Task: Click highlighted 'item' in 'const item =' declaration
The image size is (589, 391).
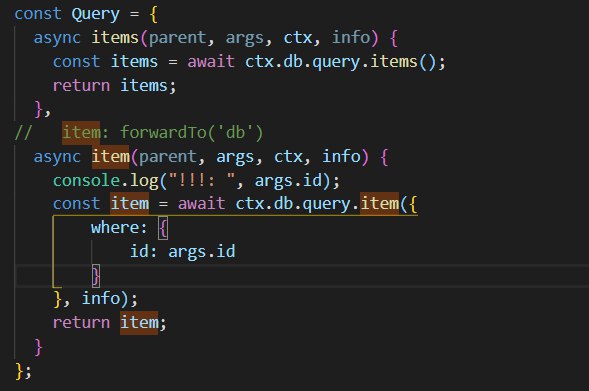Action: 130,203
